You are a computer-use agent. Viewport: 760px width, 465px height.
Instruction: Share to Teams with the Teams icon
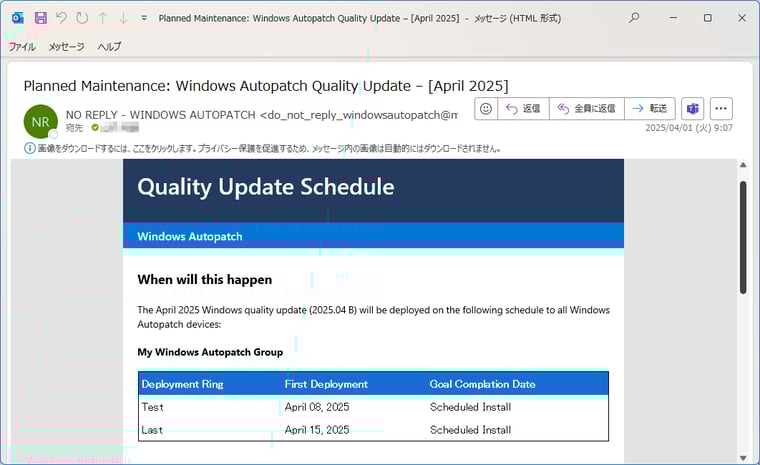[692, 109]
